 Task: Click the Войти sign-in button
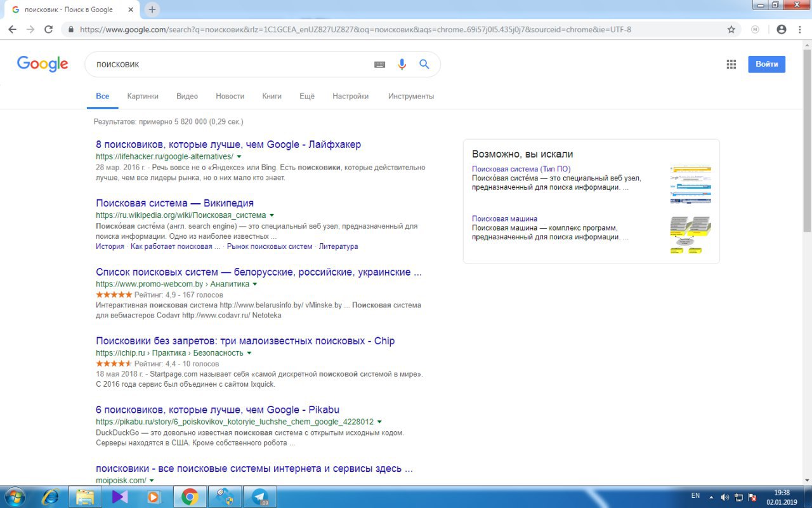point(766,64)
